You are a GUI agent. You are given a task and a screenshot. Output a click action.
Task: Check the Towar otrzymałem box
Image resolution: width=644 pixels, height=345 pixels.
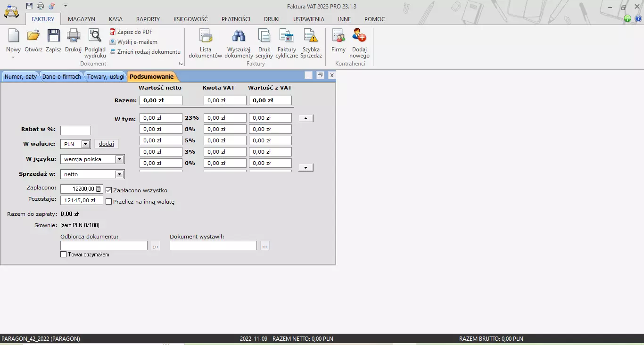[63, 254]
